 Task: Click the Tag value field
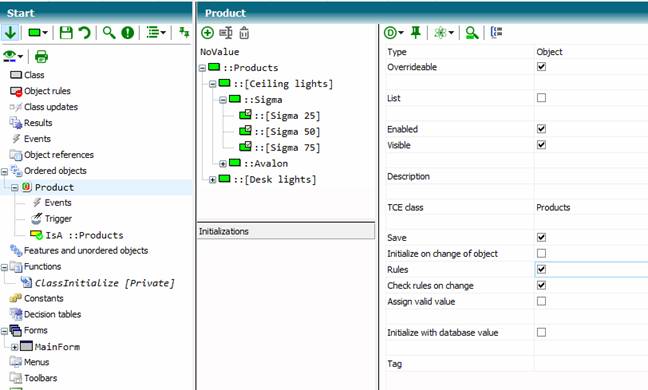[591, 364]
